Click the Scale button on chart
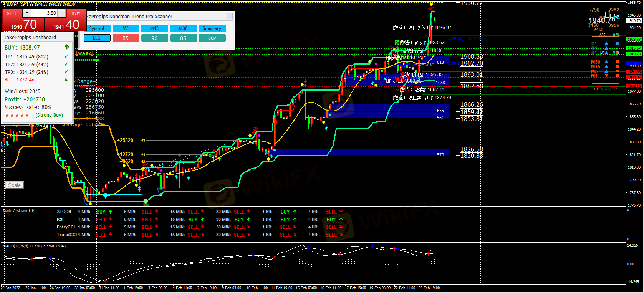This screenshot has height=293, width=644. pos(15,185)
